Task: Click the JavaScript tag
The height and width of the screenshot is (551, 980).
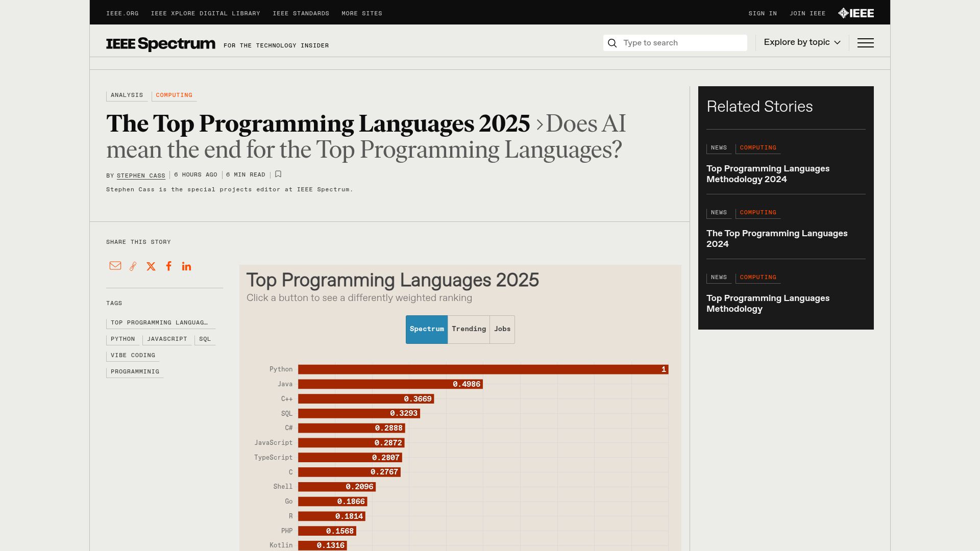Action: pyautogui.click(x=167, y=339)
